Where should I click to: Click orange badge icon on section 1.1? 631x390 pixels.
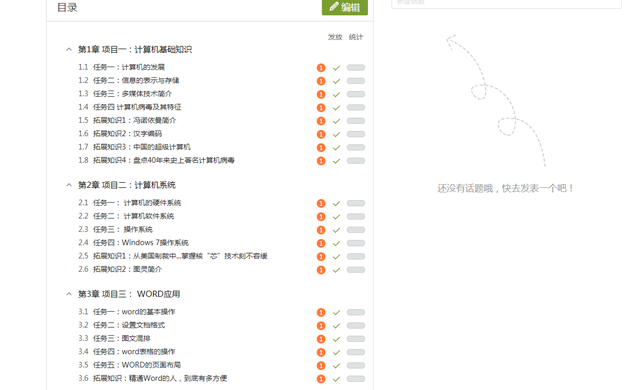click(321, 68)
